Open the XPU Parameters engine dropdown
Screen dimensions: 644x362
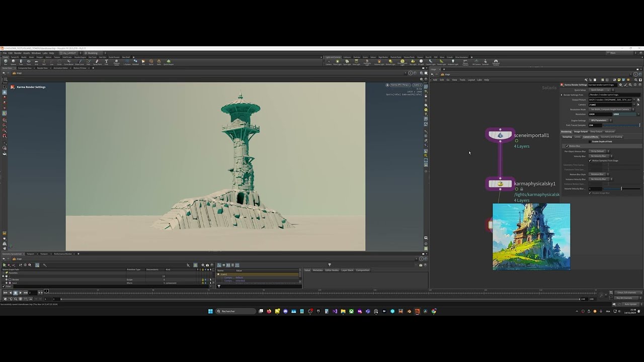[x=600, y=120]
